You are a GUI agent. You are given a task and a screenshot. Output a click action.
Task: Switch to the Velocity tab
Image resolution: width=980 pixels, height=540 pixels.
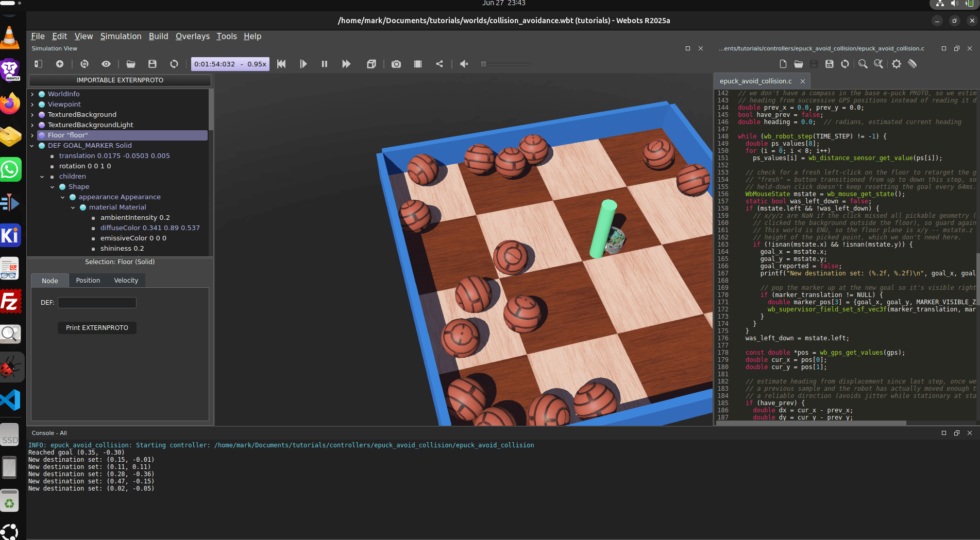click(126, 281)
